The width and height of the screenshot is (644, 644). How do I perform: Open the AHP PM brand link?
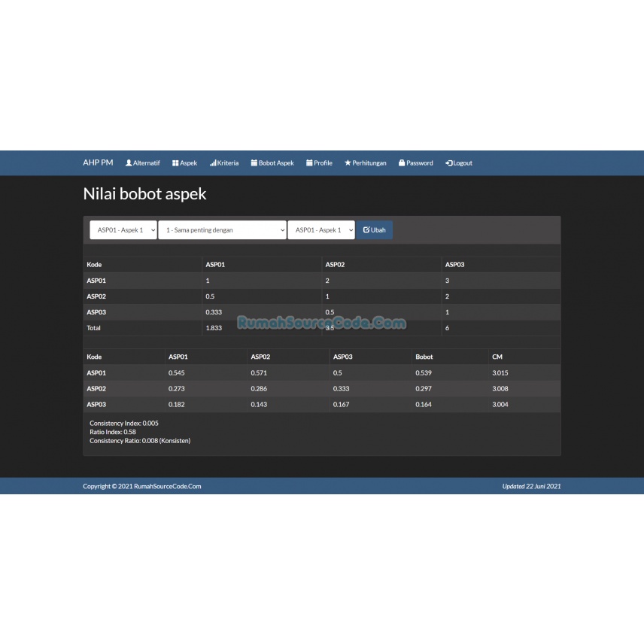(98, 163)
